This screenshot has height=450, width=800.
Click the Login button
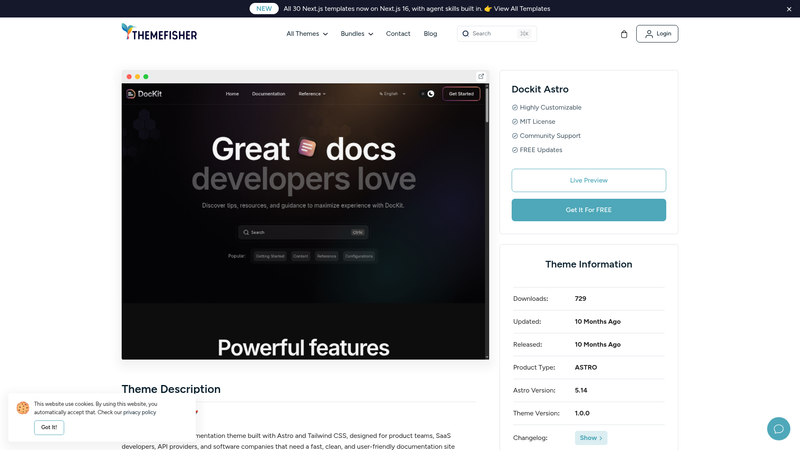[657, 34]
